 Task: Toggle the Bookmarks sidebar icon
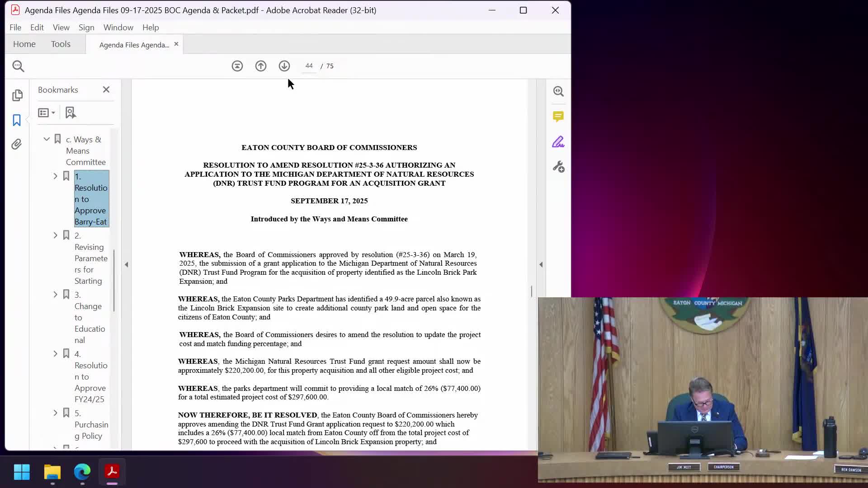(x=17, y=120)
